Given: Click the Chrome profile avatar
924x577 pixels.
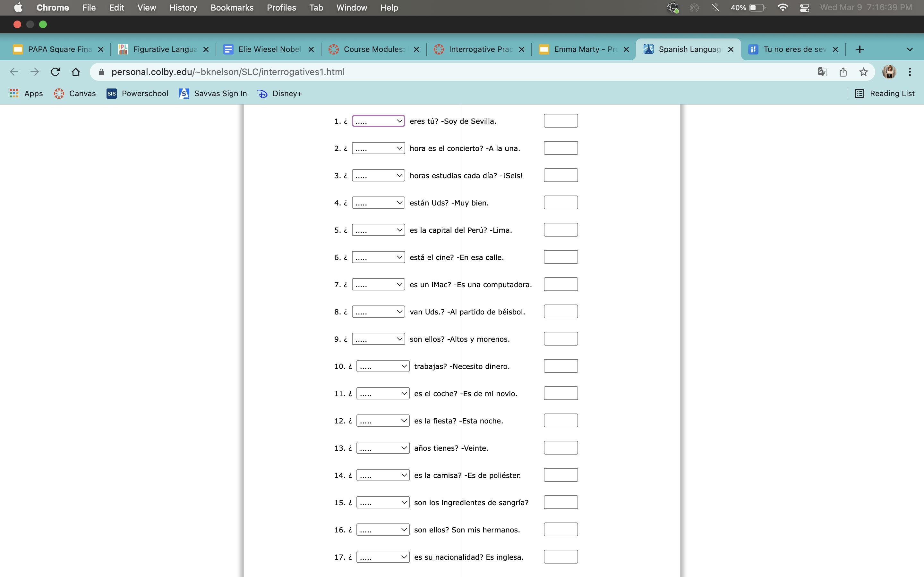Looking at the screenshot, I should 889,72.
